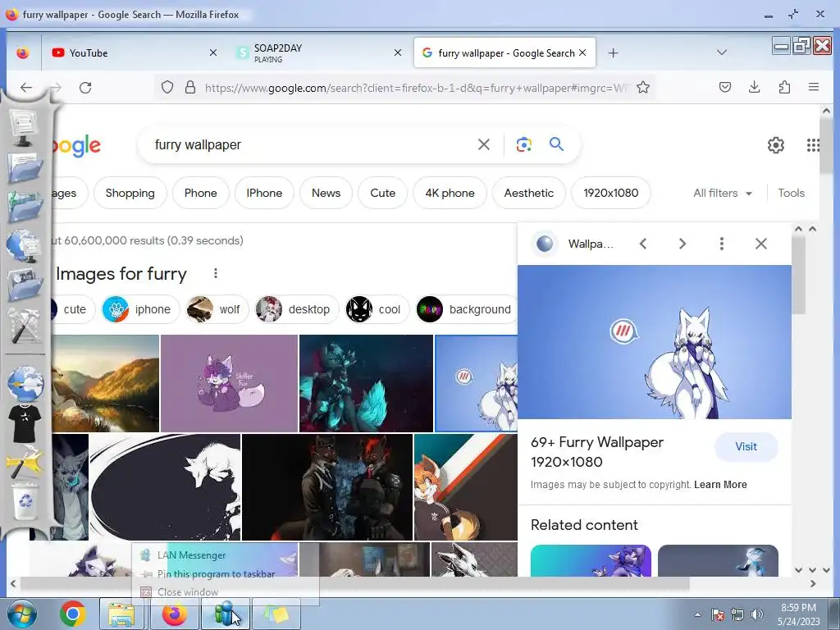Open a new browser tab
Viewport: 840px width, 630px height.
(x=614, y=53)
